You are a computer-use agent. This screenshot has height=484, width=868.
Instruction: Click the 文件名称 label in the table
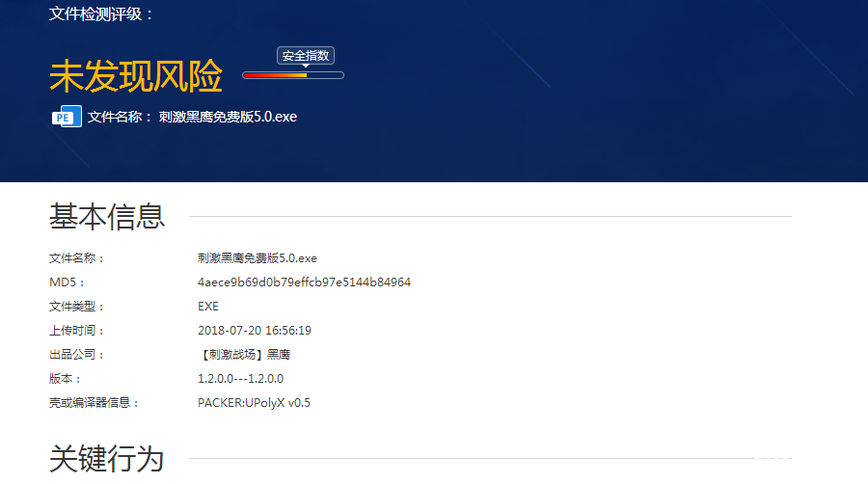[76, 258]
